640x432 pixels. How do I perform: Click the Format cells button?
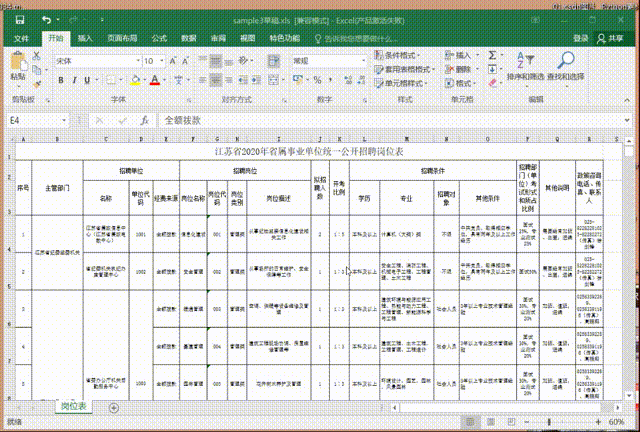[462, 83]
